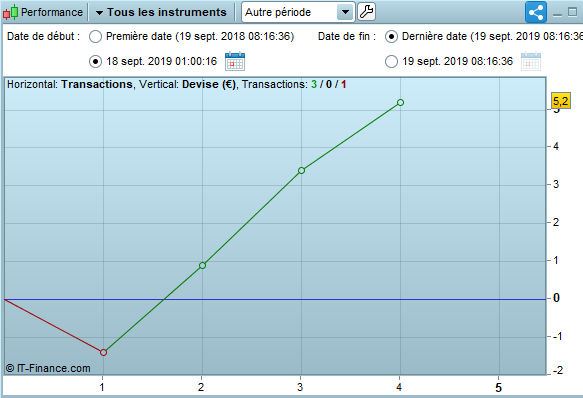Click Horizontal: Transactions label

(x=70, y=84)
